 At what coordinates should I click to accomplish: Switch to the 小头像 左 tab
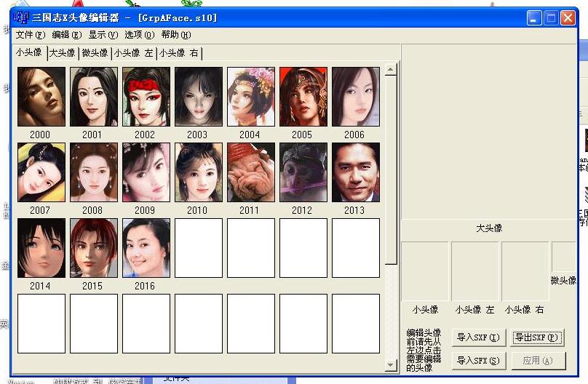[133, 53]
